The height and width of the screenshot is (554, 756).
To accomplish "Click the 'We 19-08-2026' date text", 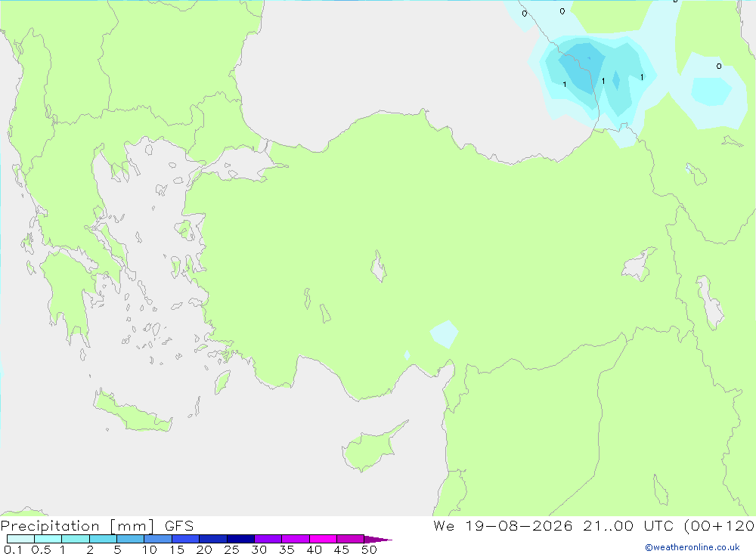I will [x=503, y=525].
